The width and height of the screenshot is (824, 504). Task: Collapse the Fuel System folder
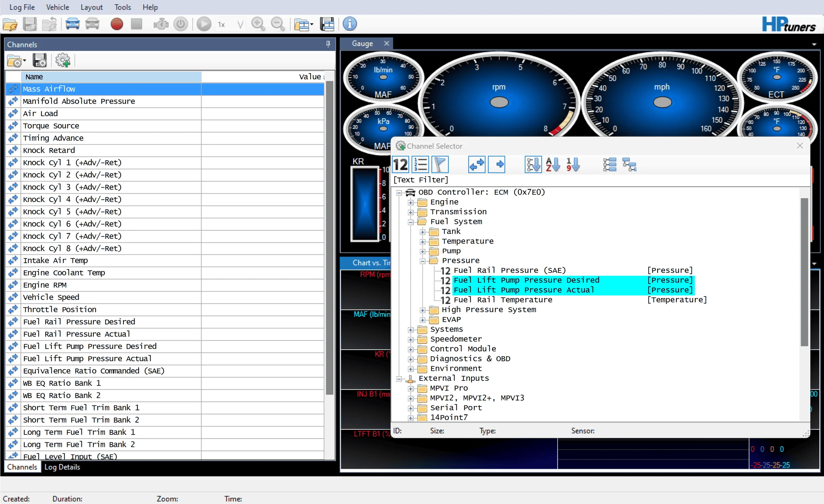411,222
